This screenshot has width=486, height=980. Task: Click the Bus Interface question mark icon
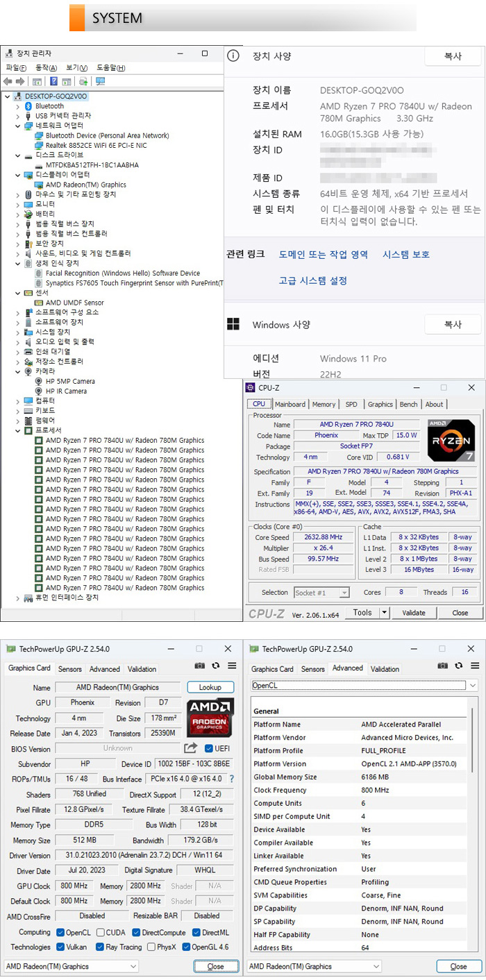[x=232, y=779]
